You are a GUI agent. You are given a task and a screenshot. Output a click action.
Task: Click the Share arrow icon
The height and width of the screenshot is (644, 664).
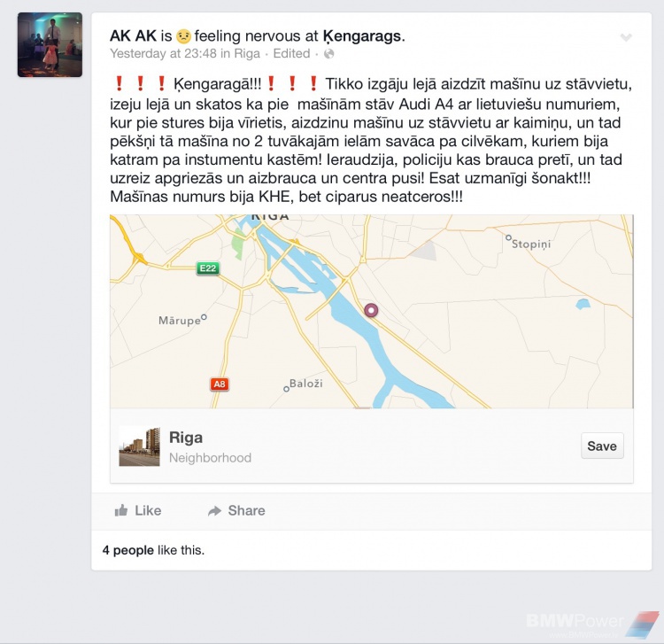pyautogui.click(x=215, y=511)
